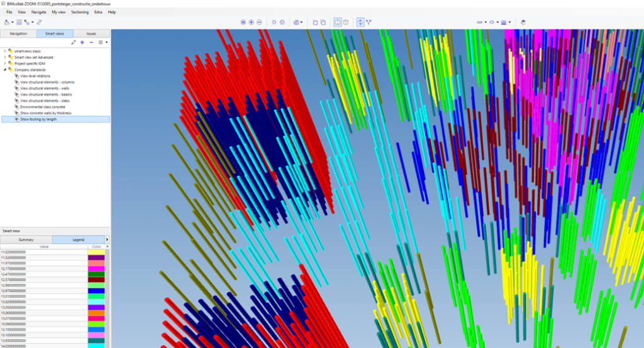This screenshot has height=348, width=644.
Task: Click orange swatch for value 13.065
Action: [x=96, y=313]
